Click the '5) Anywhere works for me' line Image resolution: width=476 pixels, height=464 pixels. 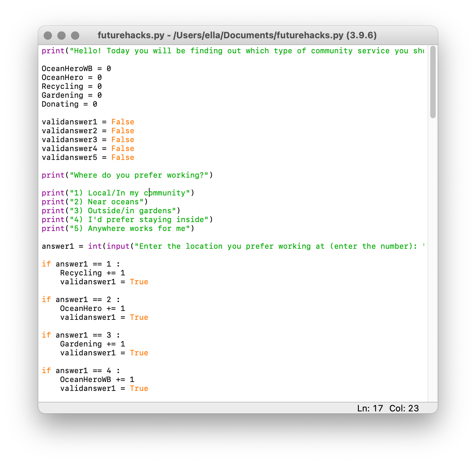point(118,229)
